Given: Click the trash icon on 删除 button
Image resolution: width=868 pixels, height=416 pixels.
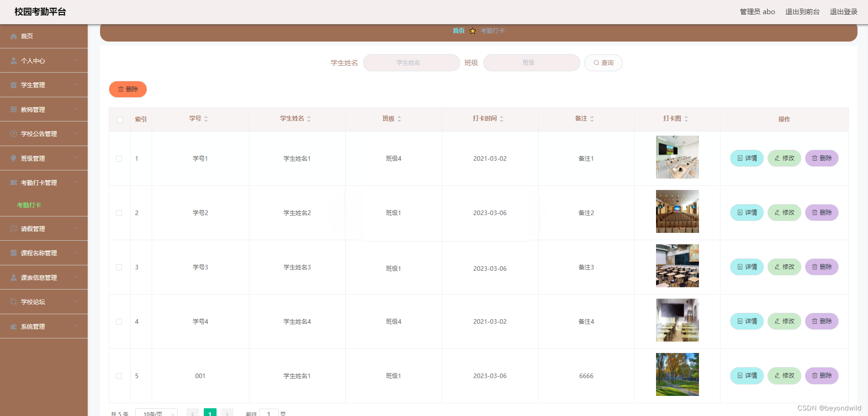Looking at the screenshot, I should point(121,89).
